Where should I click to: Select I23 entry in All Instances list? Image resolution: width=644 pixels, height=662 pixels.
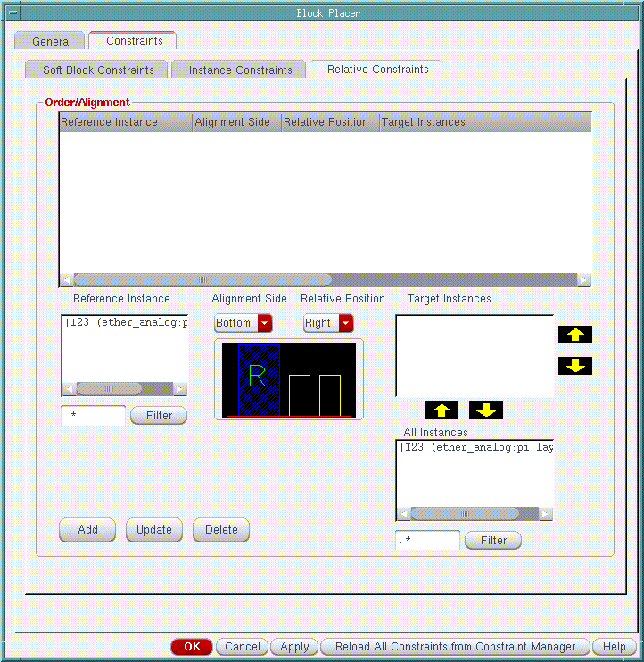[x=475, y=448]
